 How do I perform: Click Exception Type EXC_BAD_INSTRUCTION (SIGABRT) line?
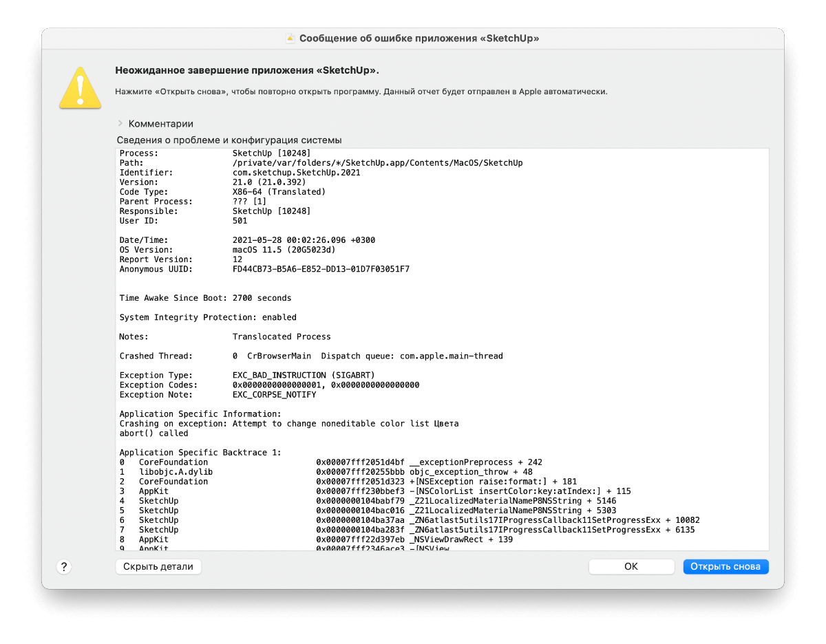tap(247, 375)
